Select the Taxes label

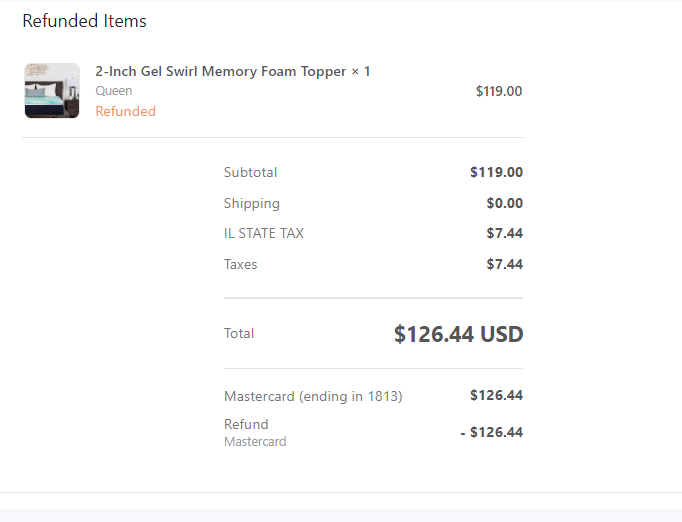point(241,264)
